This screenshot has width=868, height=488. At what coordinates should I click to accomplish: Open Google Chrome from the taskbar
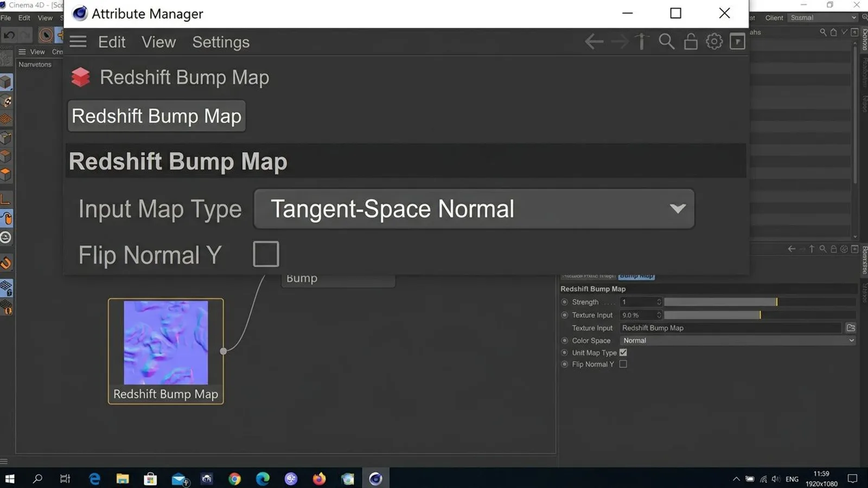(x=234, y=479)
